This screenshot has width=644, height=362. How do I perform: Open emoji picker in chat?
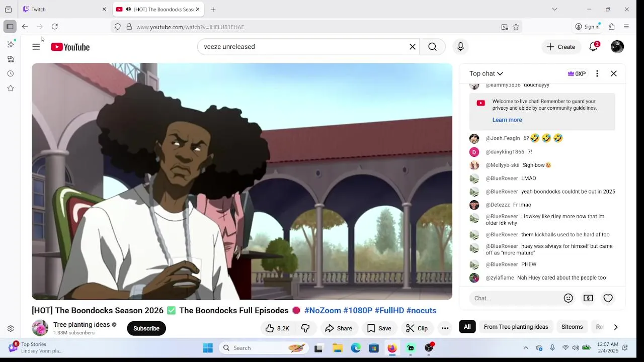pos(568,298)
